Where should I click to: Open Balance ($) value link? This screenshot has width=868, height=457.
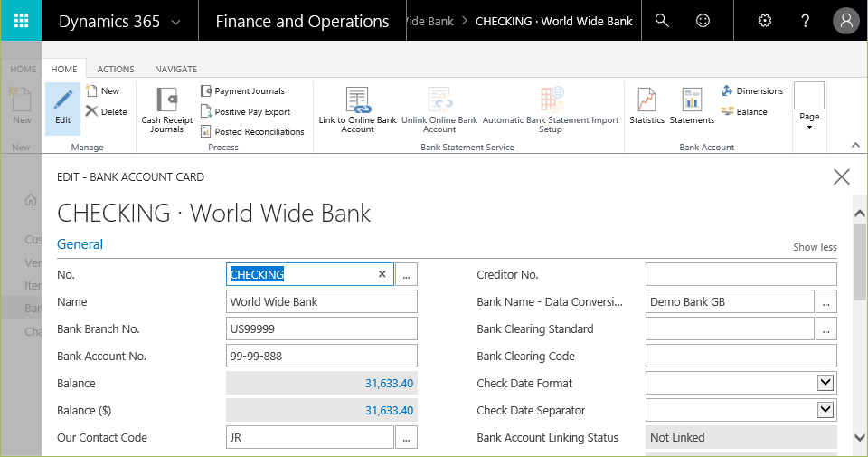(x=389, y=411)
